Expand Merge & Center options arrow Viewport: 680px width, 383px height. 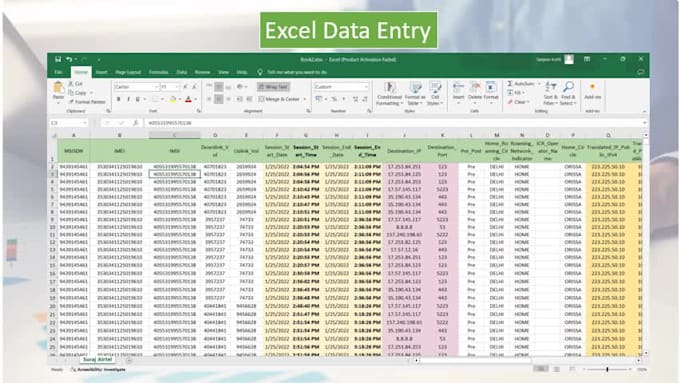coord(305,99)
